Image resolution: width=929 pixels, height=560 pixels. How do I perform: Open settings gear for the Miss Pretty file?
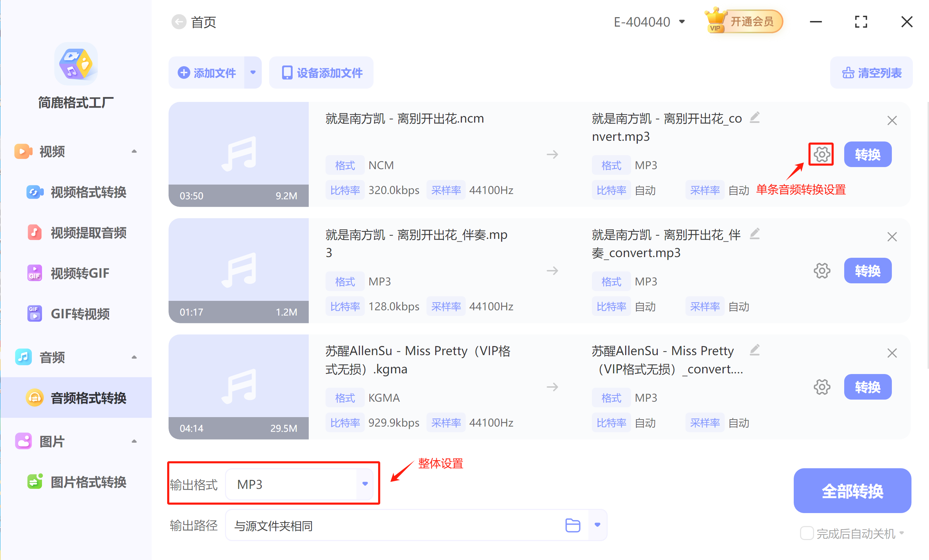[x=822, y=387]
